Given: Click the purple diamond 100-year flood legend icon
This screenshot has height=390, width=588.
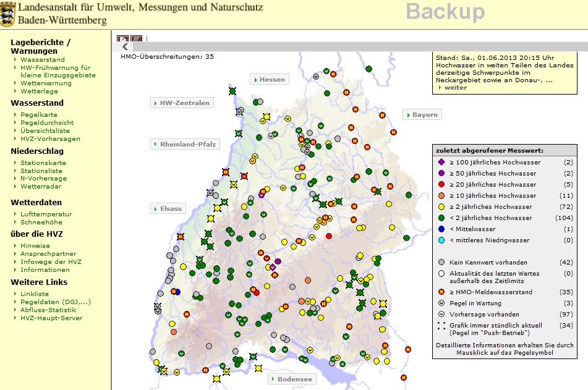Looking at the screenshot, I should point(441,163).
